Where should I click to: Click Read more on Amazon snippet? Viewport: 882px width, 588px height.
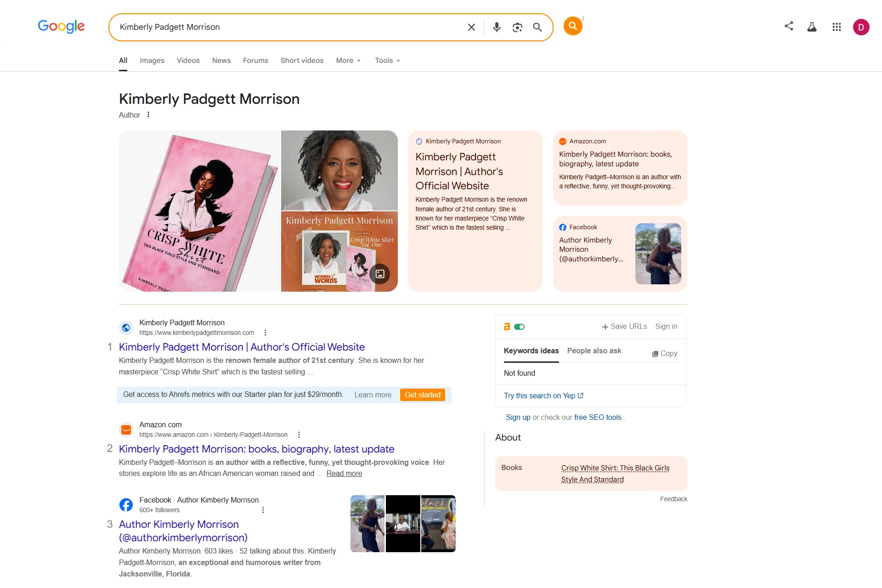coord(344,474)
